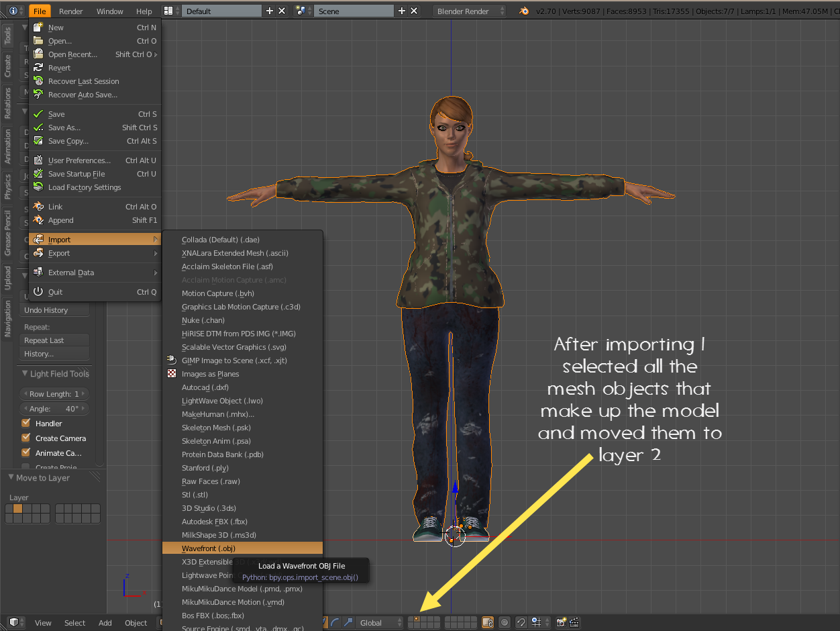The width and height of the screenshot is (840, 631).
Task: Select Load Factory Settings
Action: tap(95, 187)
